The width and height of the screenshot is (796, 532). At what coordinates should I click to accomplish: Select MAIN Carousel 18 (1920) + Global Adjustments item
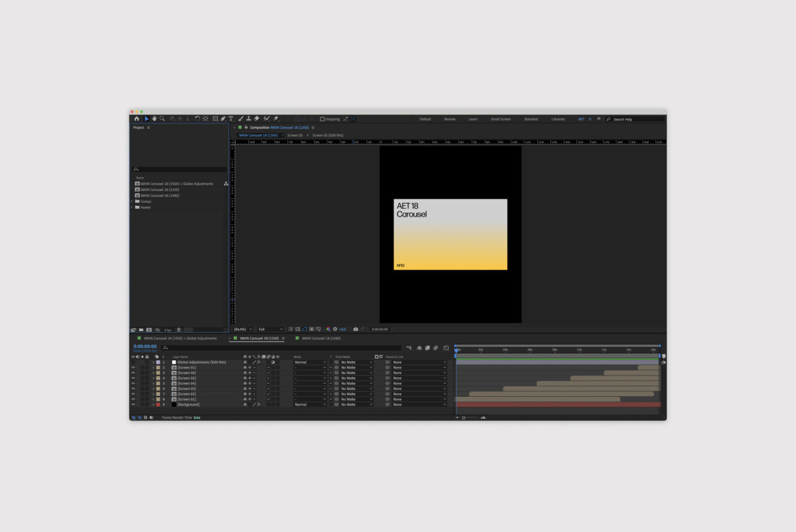(177, 183)
